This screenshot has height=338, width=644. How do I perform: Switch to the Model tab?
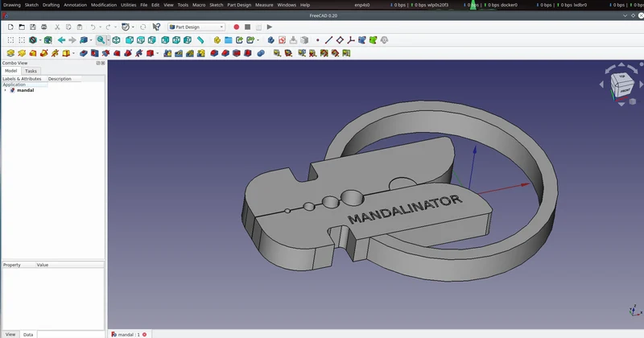click(11, 71)
